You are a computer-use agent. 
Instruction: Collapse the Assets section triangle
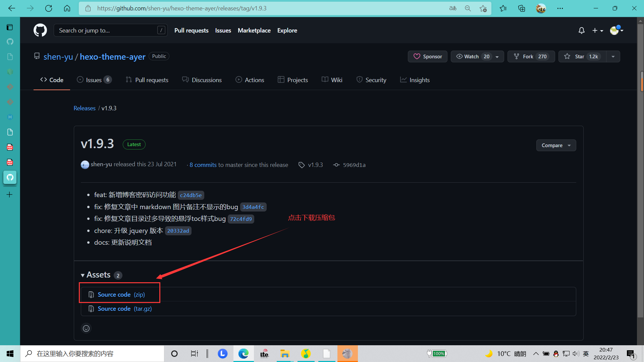(83, 275)
